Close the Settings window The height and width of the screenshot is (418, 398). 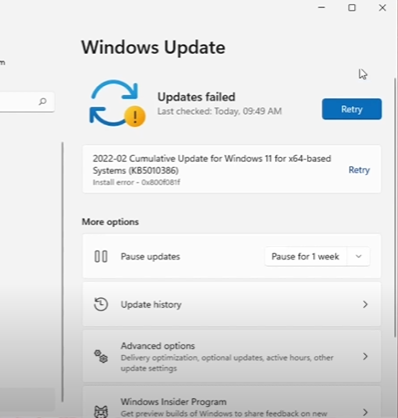(382, 7)
